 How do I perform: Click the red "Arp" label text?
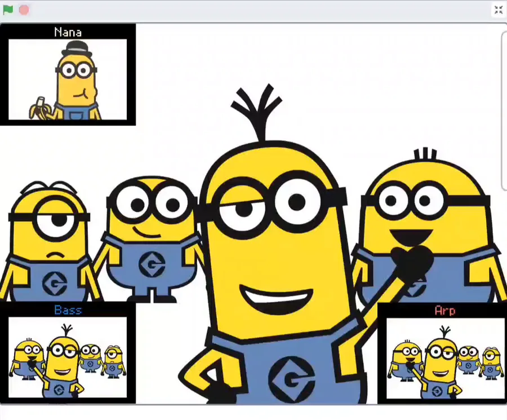(445, 311)
